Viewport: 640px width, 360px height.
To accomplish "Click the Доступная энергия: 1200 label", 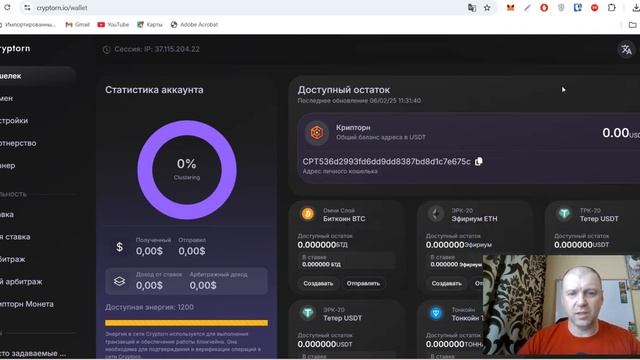I will (149, 307).
